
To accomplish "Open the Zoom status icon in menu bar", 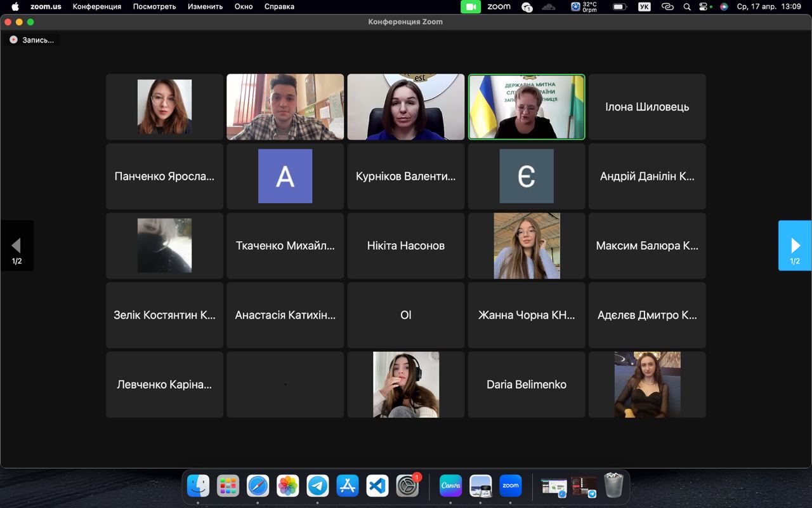I will click(x=499, y=7).
